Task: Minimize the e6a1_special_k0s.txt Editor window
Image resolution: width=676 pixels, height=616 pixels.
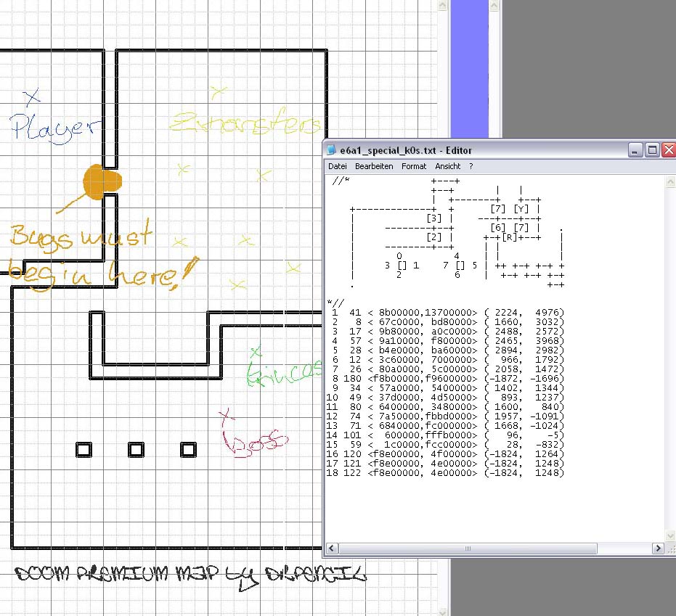Action: (x=635, y=150)
